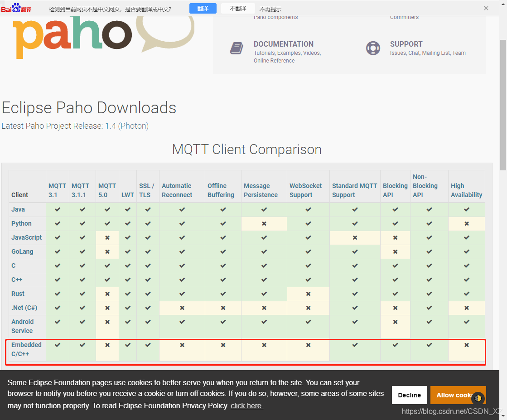
Task: Click the Support lifebuoy icon
Action: point(373,48)
